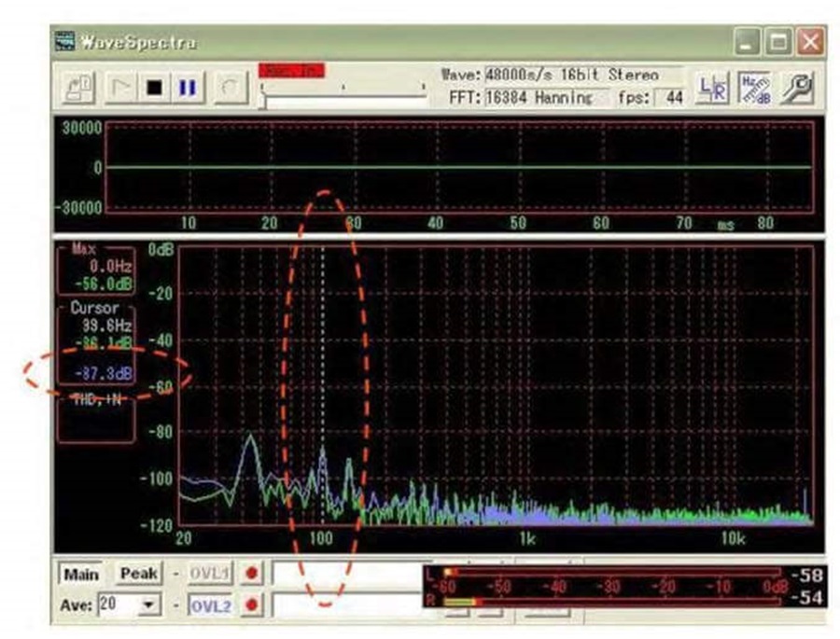840x639 pixels.
Task: Toggle the Hz/dB measurement scale icon
Action: click(754, 89)
